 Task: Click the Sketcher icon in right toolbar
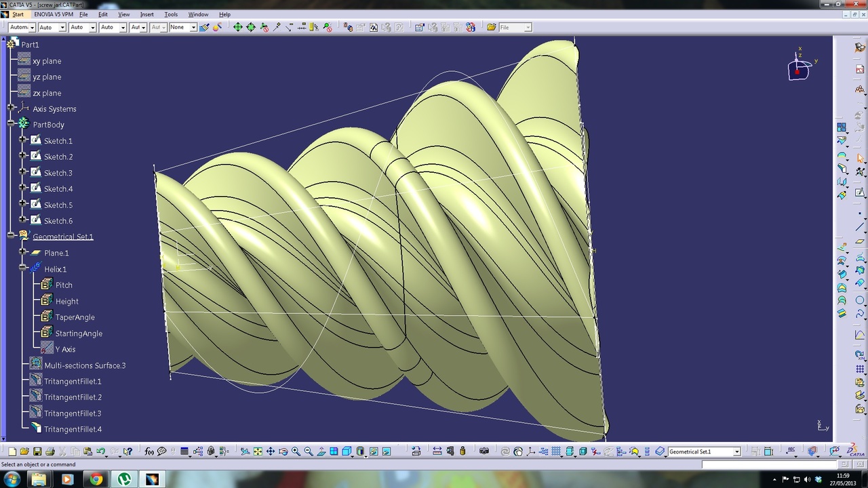point(860,192)
